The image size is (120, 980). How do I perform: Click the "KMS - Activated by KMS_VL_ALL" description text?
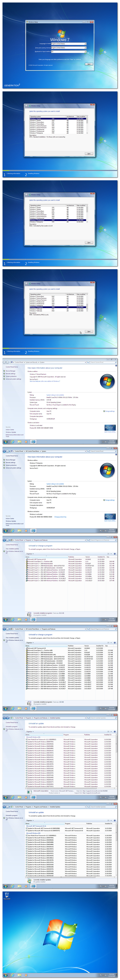[x=39, y=315]
